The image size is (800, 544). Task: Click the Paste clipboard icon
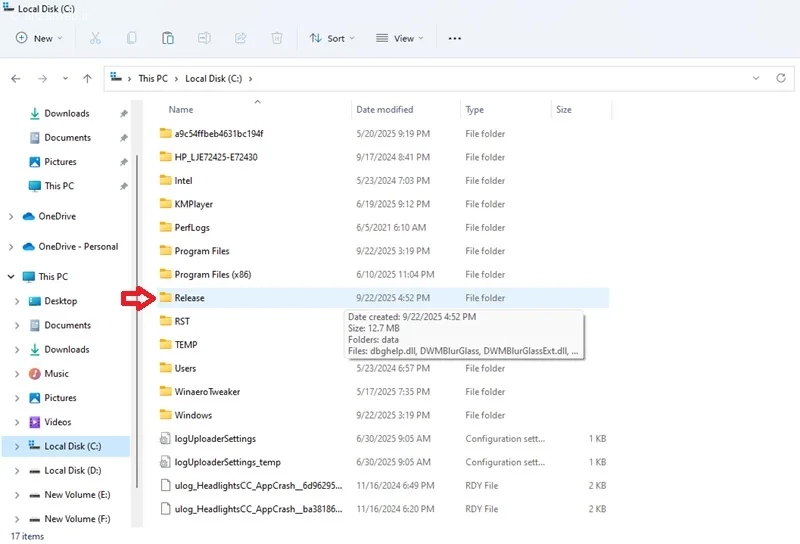[x=168, y=38]
